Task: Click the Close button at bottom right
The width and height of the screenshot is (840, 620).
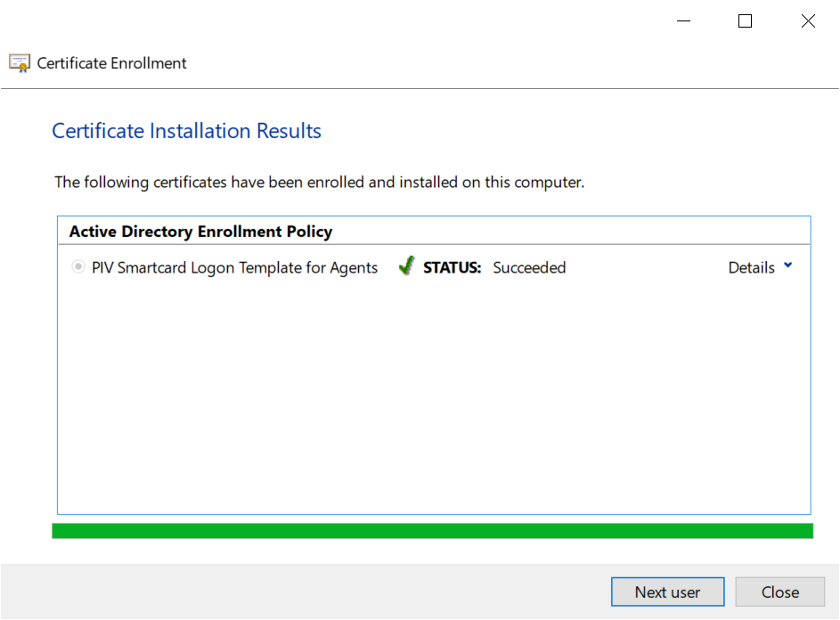Action: coord(779,592)
